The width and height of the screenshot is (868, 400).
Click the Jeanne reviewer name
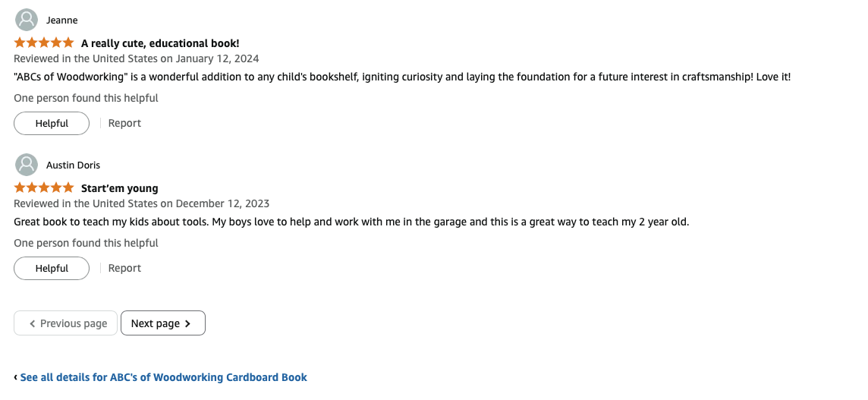(x=61, y=20)
